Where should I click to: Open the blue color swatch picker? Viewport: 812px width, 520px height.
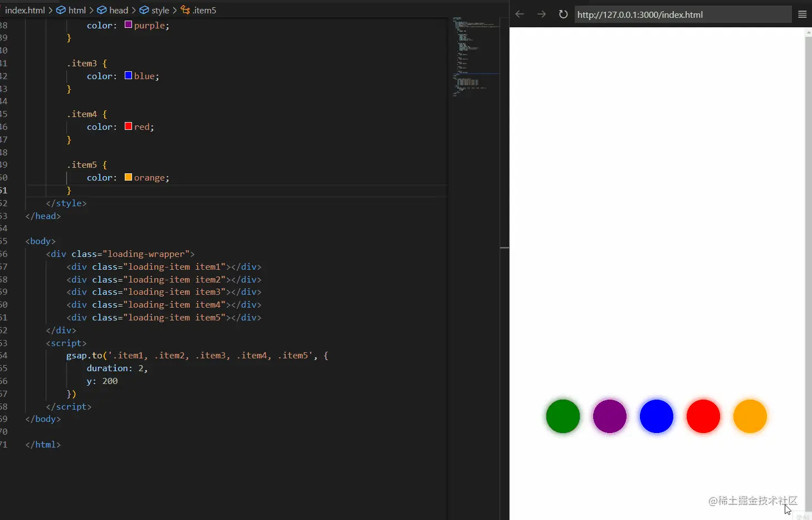128,76
